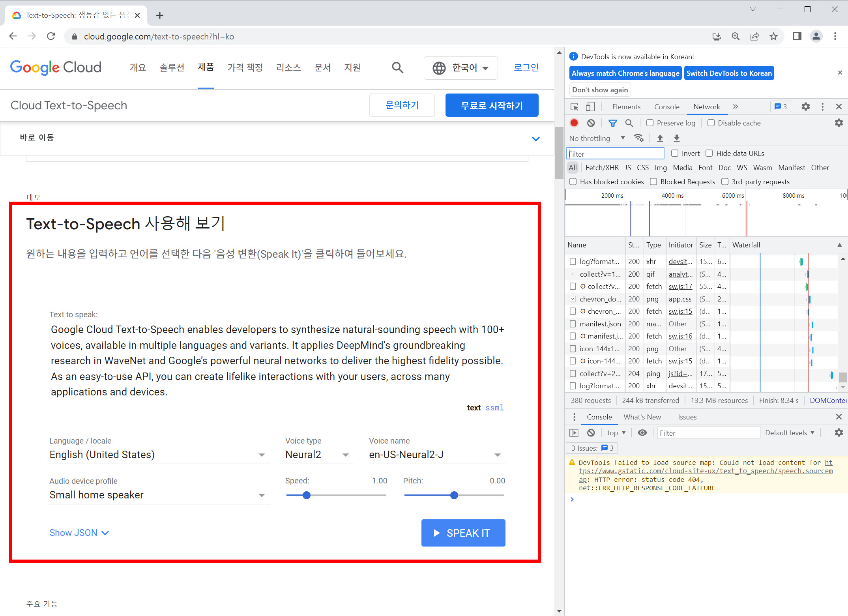Open the Issues drawer tab
Image resolution: width=848 pixels, height=616 pixels.
click(687, 417)
